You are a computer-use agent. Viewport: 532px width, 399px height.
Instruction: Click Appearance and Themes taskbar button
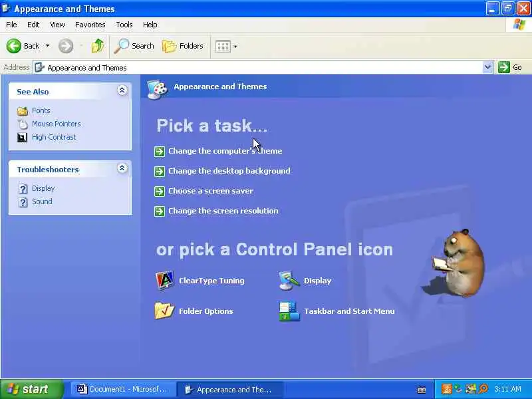(x=229, y=389)
